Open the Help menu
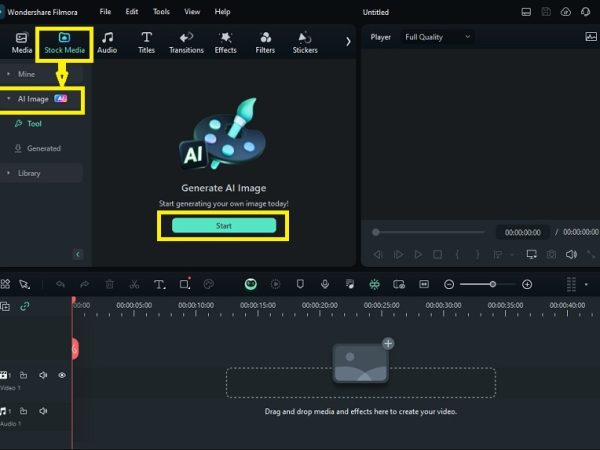 (x=222, y=12)
